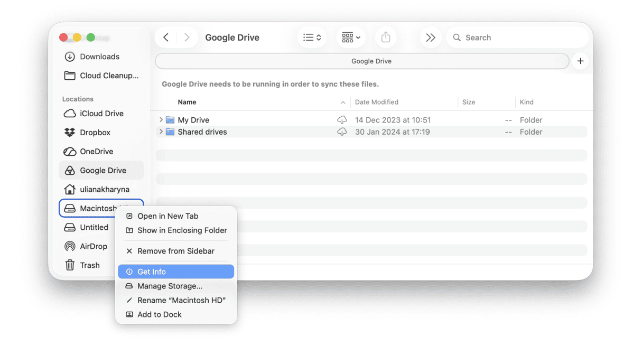Click the magnifying glass search icon
This screenshot has width=642, height=364.
pos(457,38)
